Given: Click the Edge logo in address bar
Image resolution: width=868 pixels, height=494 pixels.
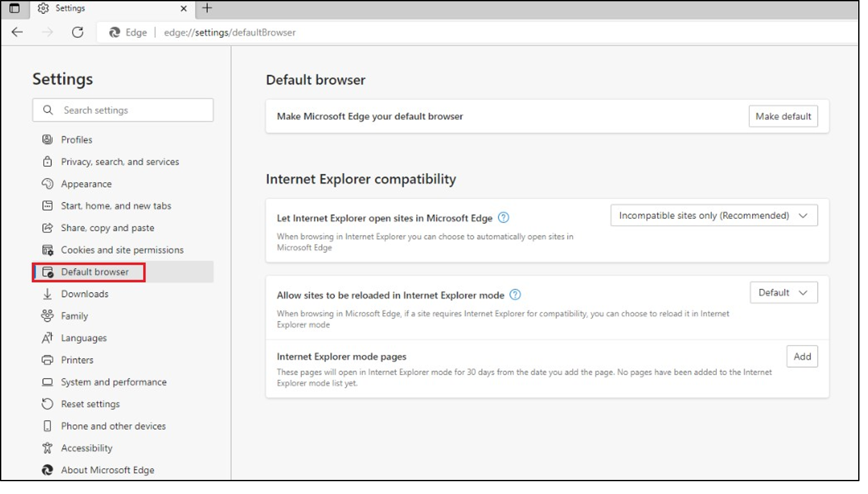Looking at the screenshot, I should (114, 32).
